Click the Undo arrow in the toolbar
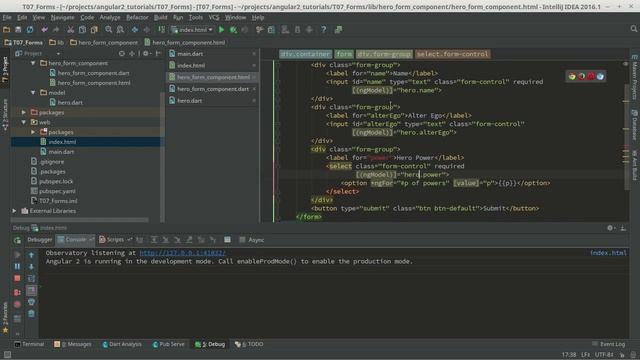The height and width of the screenshot is (360, 640). pyautogui.click(x=44, y=30)
